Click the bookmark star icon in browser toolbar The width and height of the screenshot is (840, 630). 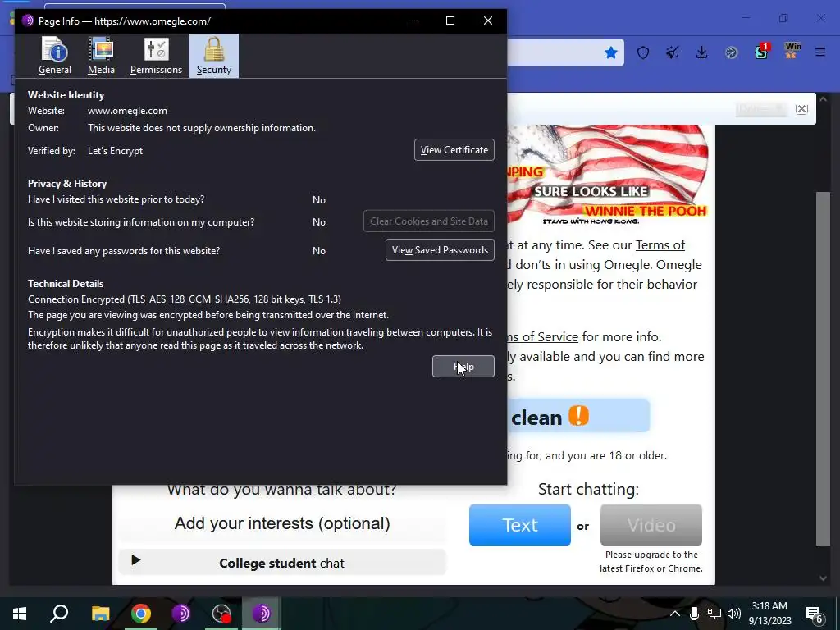610,52
